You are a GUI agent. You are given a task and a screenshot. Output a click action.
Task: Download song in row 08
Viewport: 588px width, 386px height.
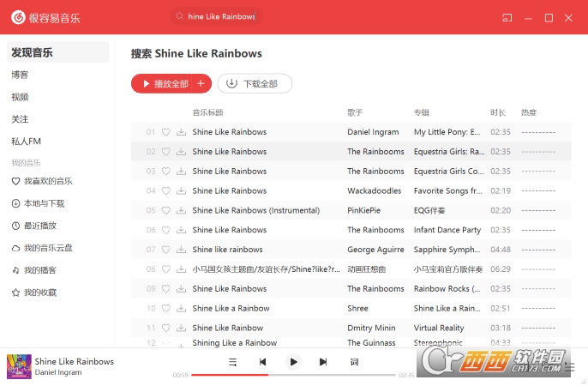point(181,269)
